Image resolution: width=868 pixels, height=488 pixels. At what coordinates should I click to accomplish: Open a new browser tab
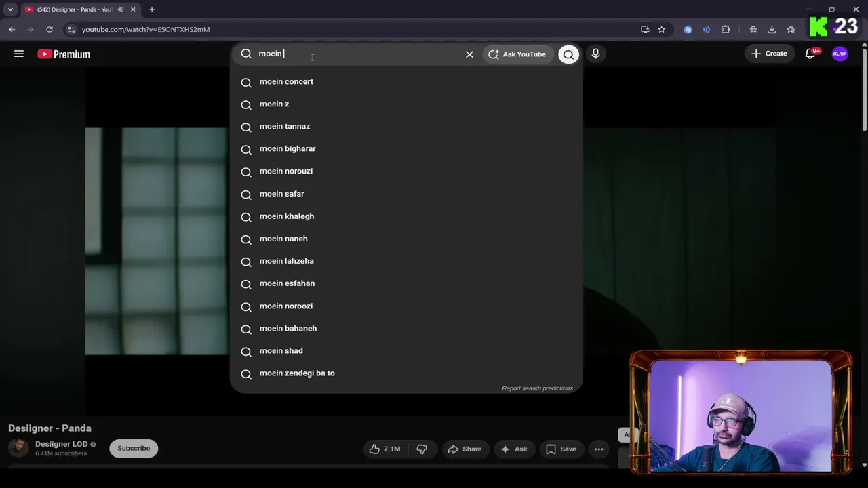(x=152, y=9)
